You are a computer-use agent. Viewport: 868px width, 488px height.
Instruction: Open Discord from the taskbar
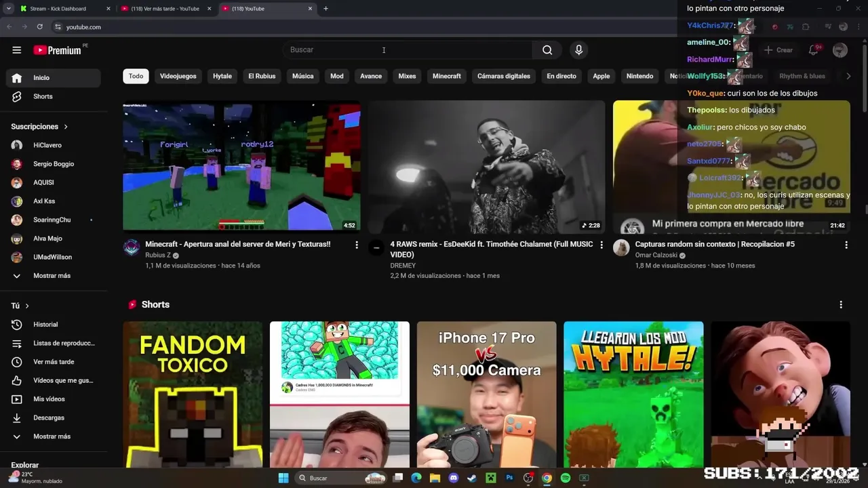(x=454, y=479)
